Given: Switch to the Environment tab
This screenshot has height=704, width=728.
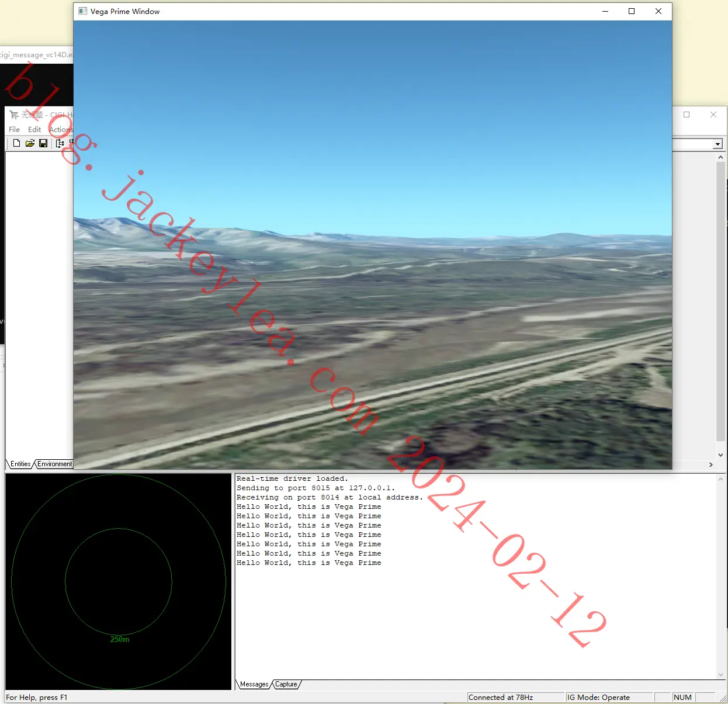Looking at the screenshot, I should coord(54,464).
